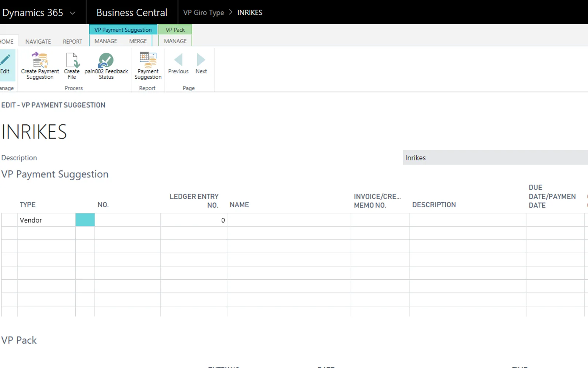Open pain002 Feedback Status

(x=106, y=66)
